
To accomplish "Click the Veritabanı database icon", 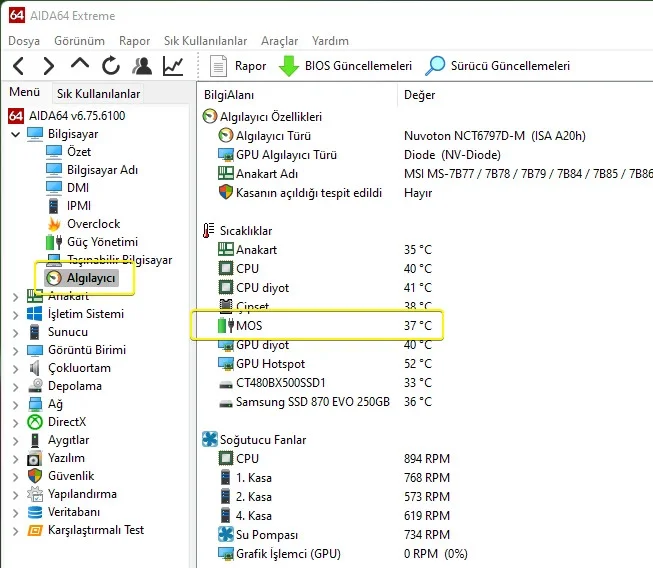I will pos(35,512).
